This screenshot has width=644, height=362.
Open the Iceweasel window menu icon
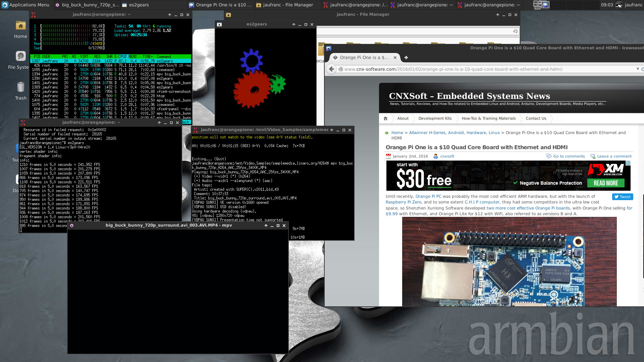329,48
